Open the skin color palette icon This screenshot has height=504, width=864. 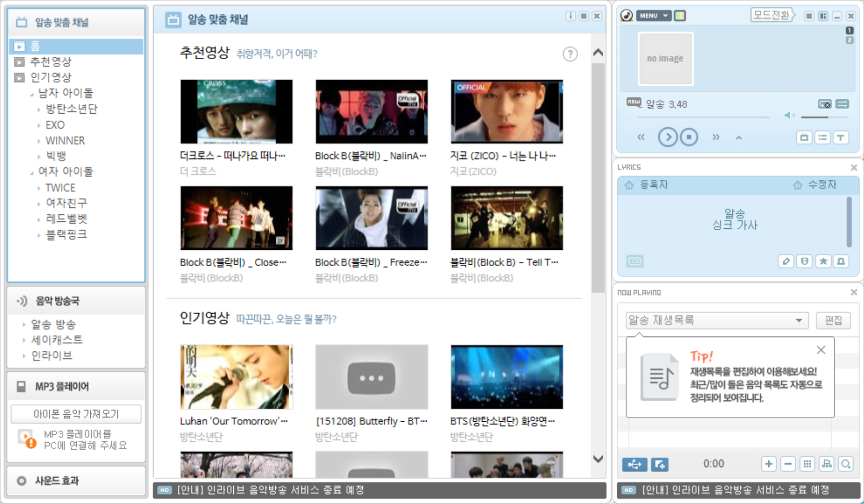pos(680,16)
